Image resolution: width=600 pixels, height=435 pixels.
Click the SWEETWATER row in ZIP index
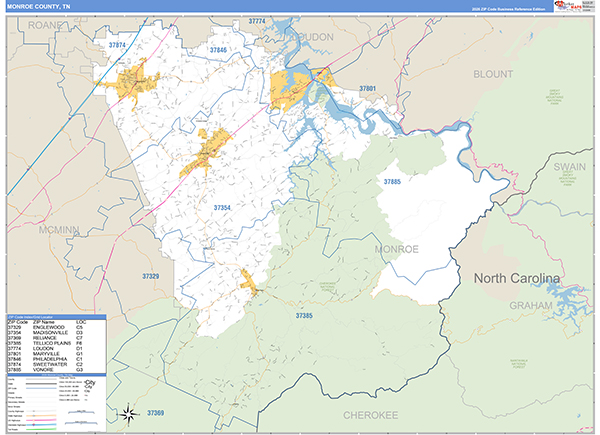coord(56,365)
